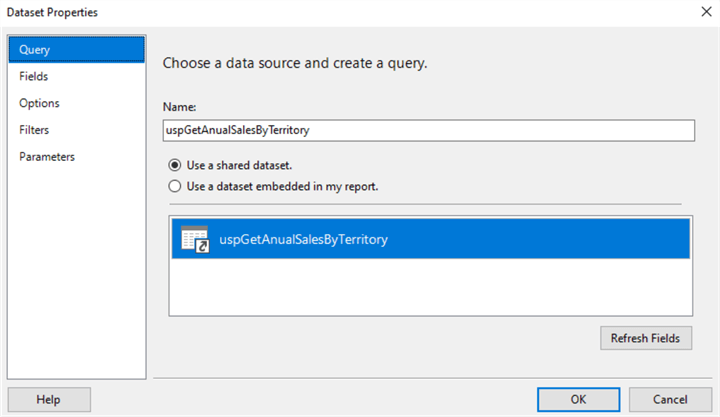Go to the Options page
The width and height of the screenshot is (720, 417).
pyautogui.click(x=39, y=103)
